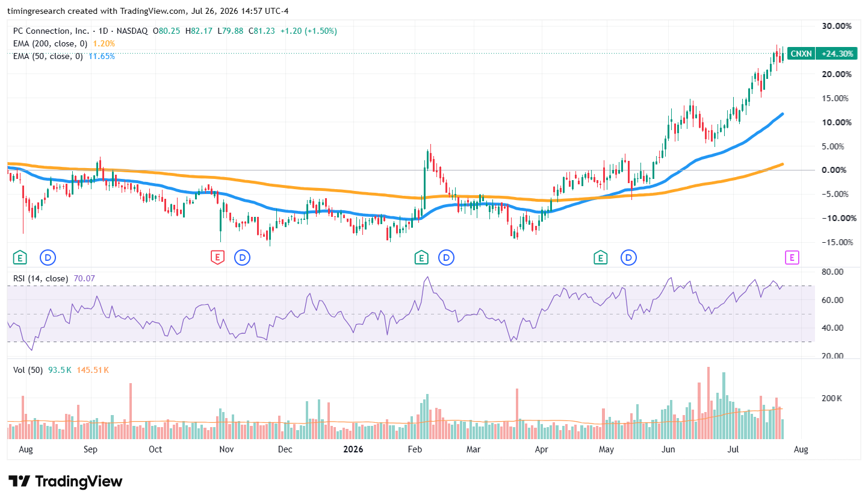Click the Nov label on the time axis
The height and width of the screenshot is (503, 868).
pos(226,449)
